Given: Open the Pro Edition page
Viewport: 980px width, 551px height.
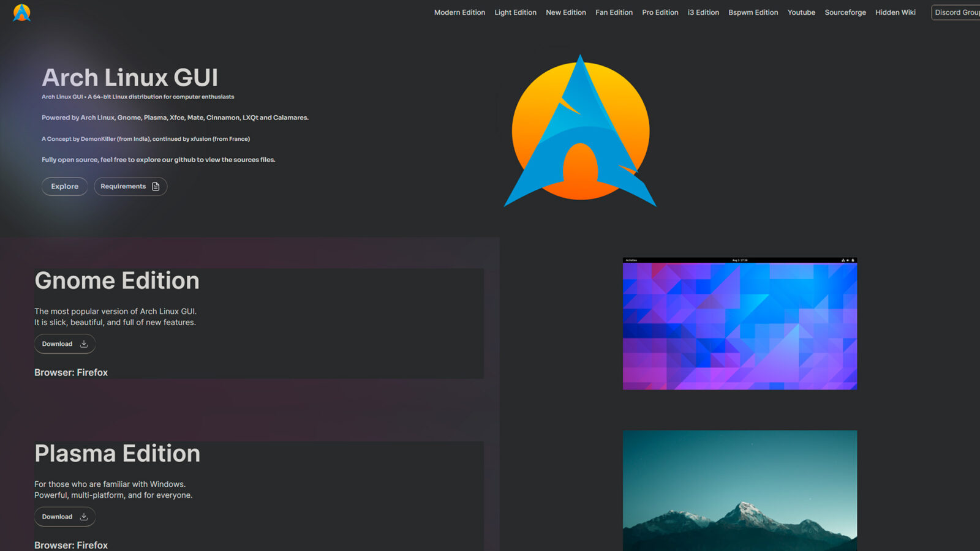Looking at the screenshot, I should pos(660,12).
